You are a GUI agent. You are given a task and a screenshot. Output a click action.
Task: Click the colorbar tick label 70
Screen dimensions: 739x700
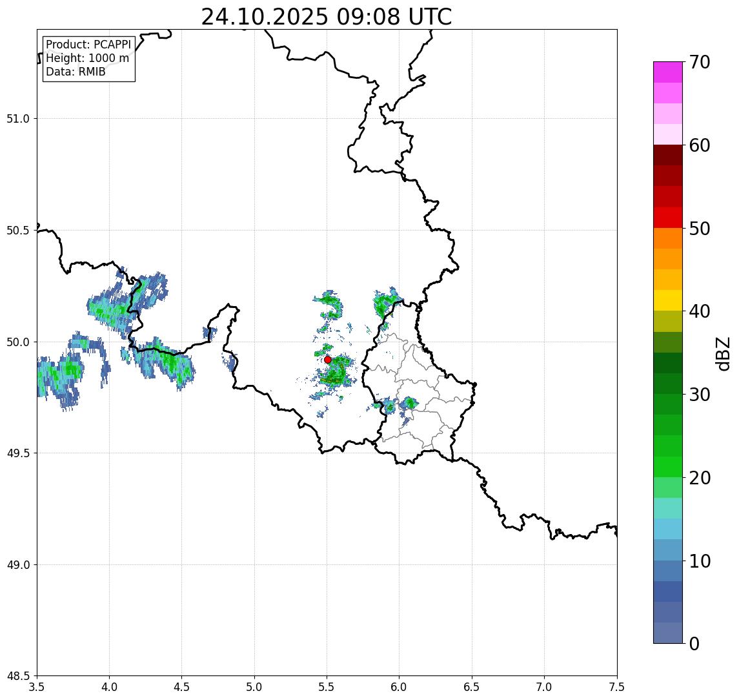click(700, 62)
